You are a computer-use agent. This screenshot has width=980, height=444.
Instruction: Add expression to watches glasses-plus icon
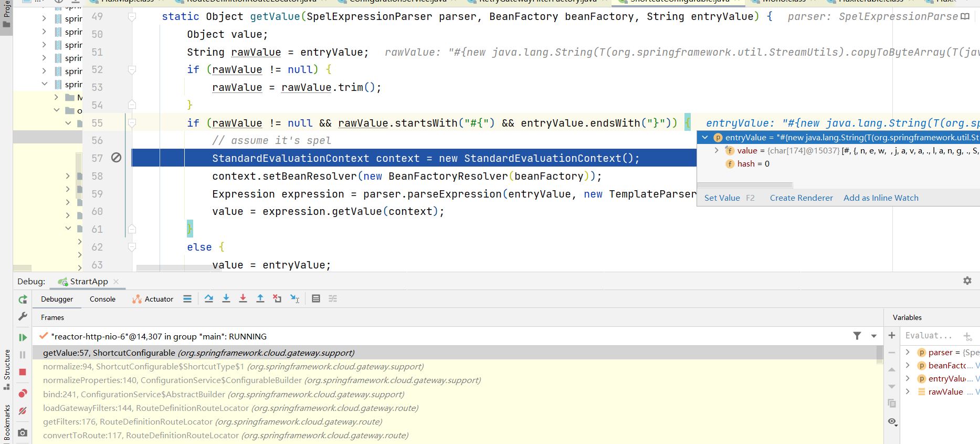967,336
